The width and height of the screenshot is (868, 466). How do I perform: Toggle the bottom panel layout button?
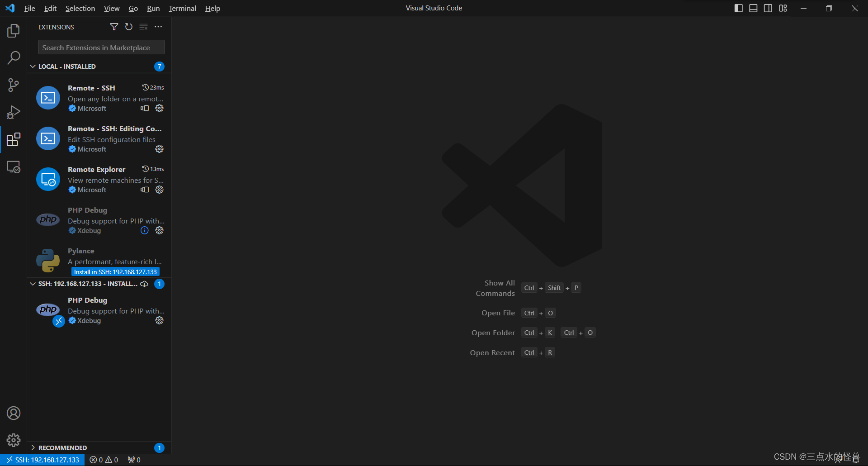(x=753, y=8)
